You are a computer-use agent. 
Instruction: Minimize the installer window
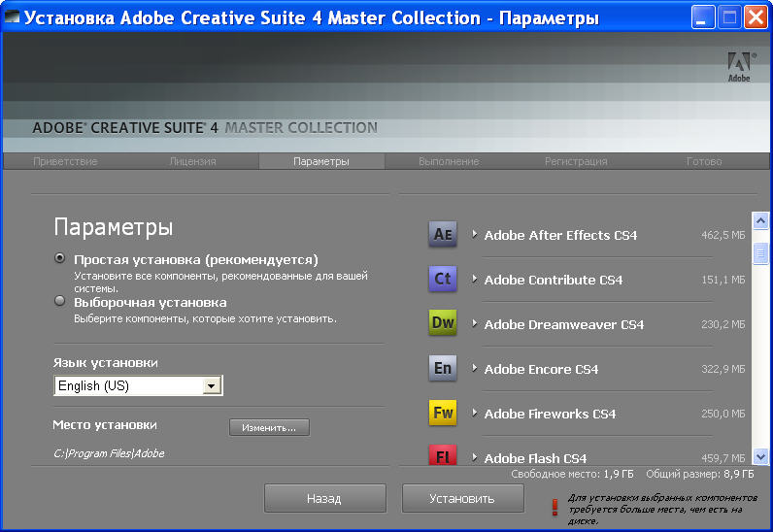pyautogui.click(x=703, y=17)
